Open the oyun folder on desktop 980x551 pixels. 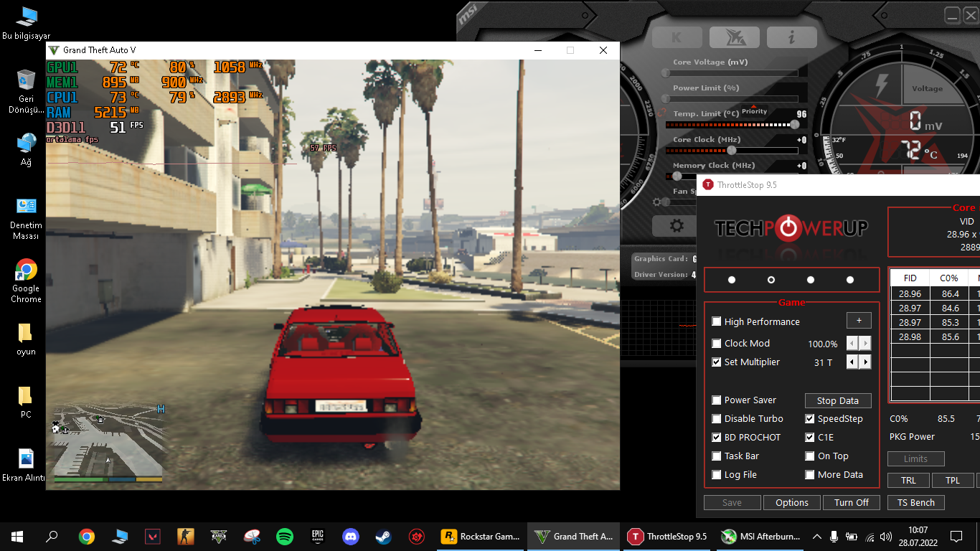(x=27, y=339)
